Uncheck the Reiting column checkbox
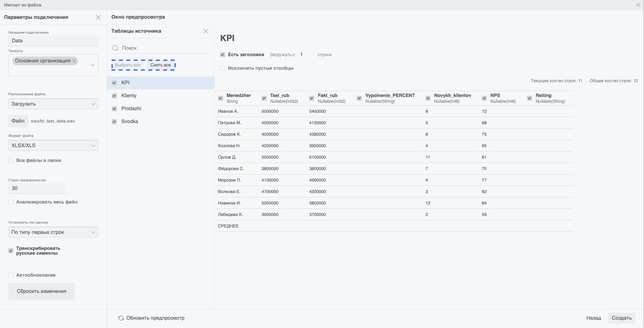Image resolution: width=644 pixels, height=328 pixels. 529,98
